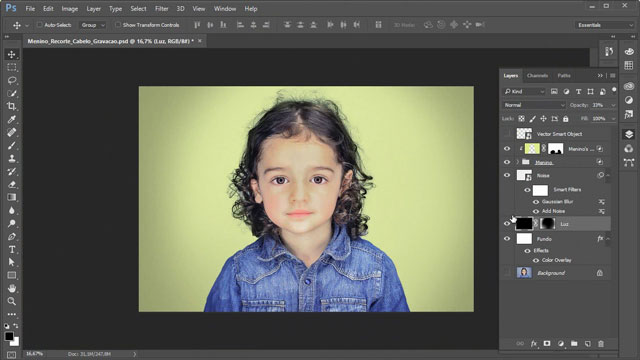Click the Add layer style fx icon
The width and height of the screenshot is (640, 360).
[x=533, y=344]
